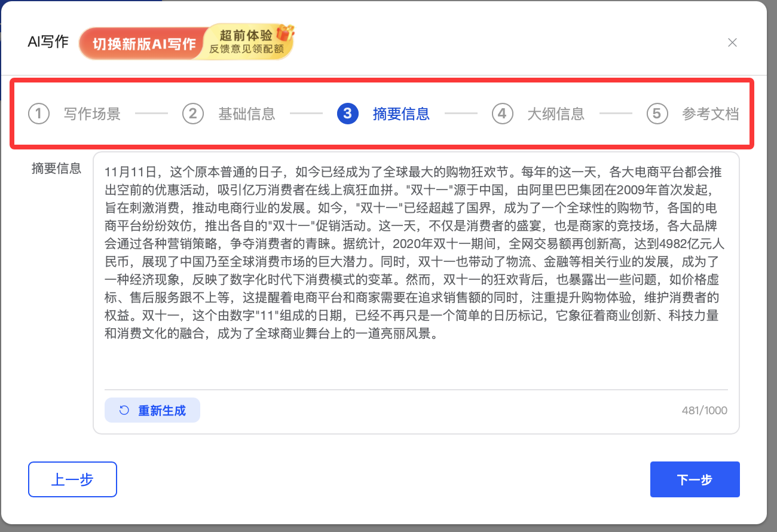Viewport: 777px width, 532px height.
Task: Click the 超前体验 feedback badge
Action: (245, 42)
